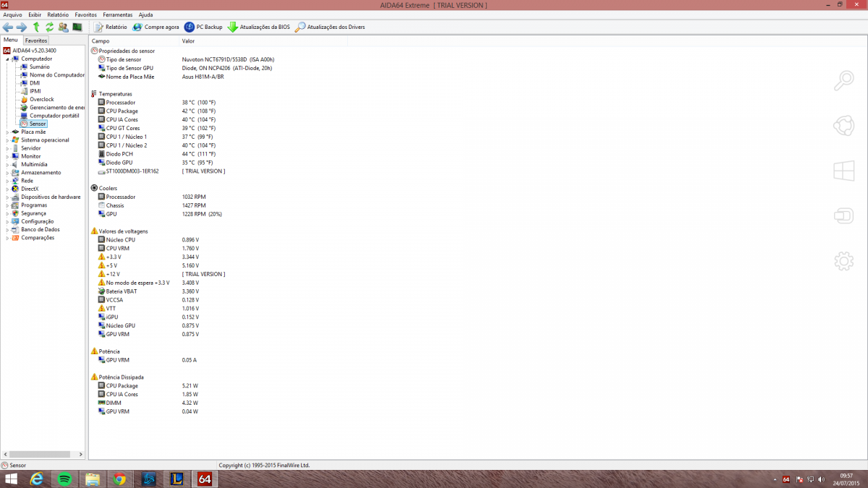The height and width of the screenshot is (488, 868).
Task: Expand the DirectX node
Action: (x=7, y=189)
